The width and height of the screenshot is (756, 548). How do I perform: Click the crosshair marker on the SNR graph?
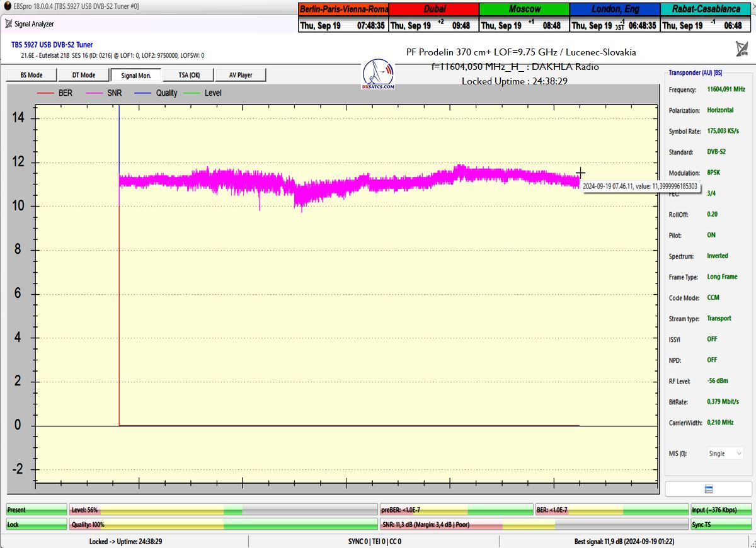[580, 173]
